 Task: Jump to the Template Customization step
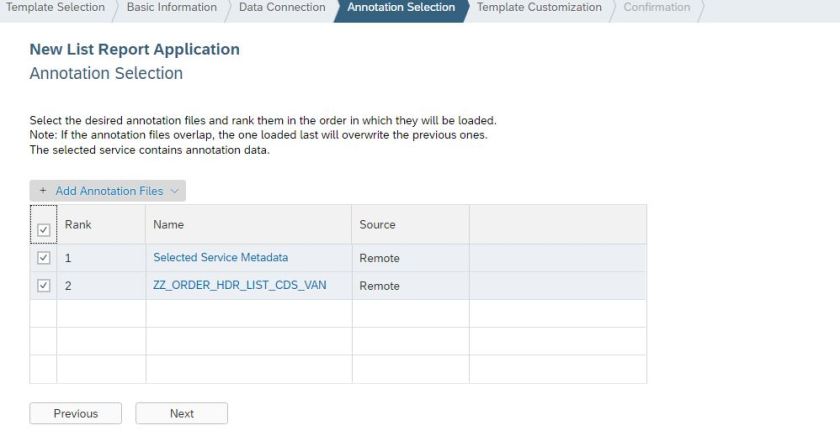[539, 8]
